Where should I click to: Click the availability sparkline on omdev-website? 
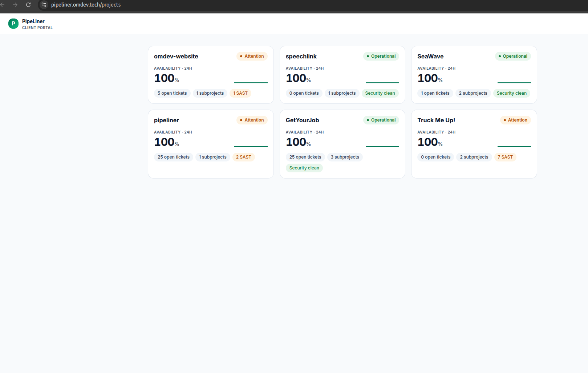(251, 82)
